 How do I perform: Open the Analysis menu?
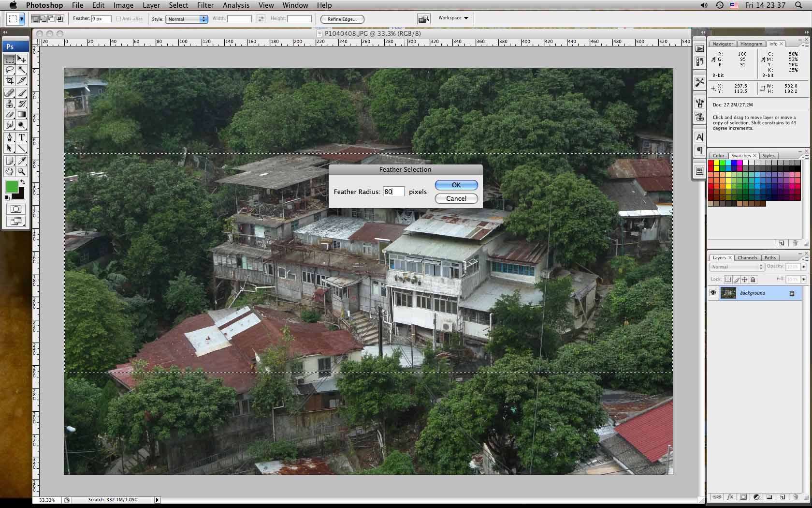(236, 5)
